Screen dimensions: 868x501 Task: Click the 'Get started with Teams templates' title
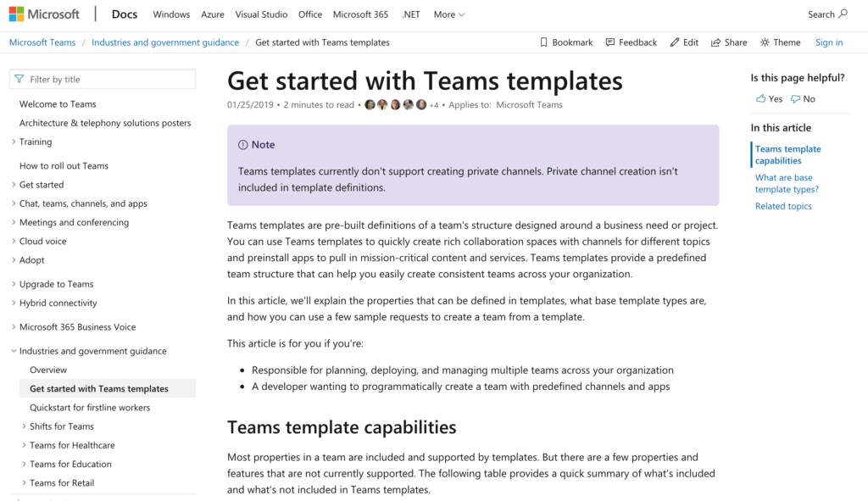point(425,81)
